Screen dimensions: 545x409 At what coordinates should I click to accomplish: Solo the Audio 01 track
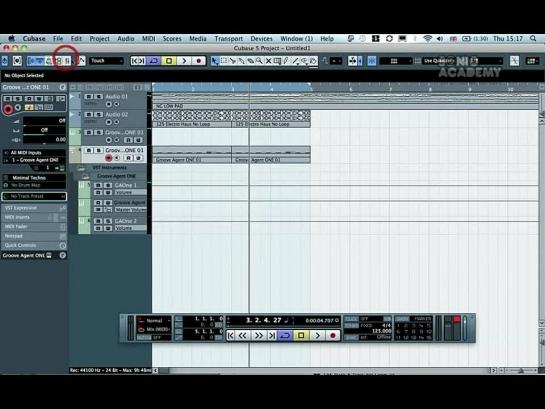99,97
